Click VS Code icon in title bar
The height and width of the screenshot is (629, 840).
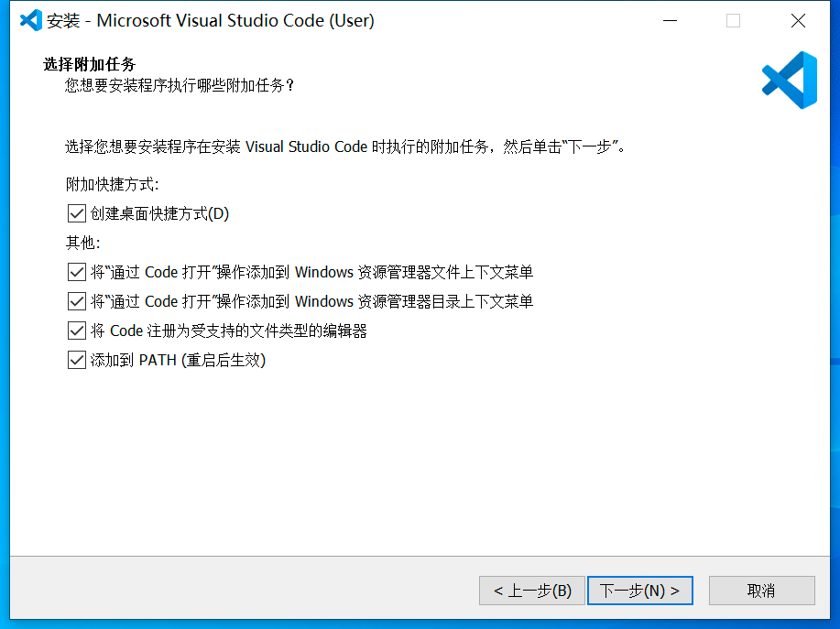pos(31,20)
